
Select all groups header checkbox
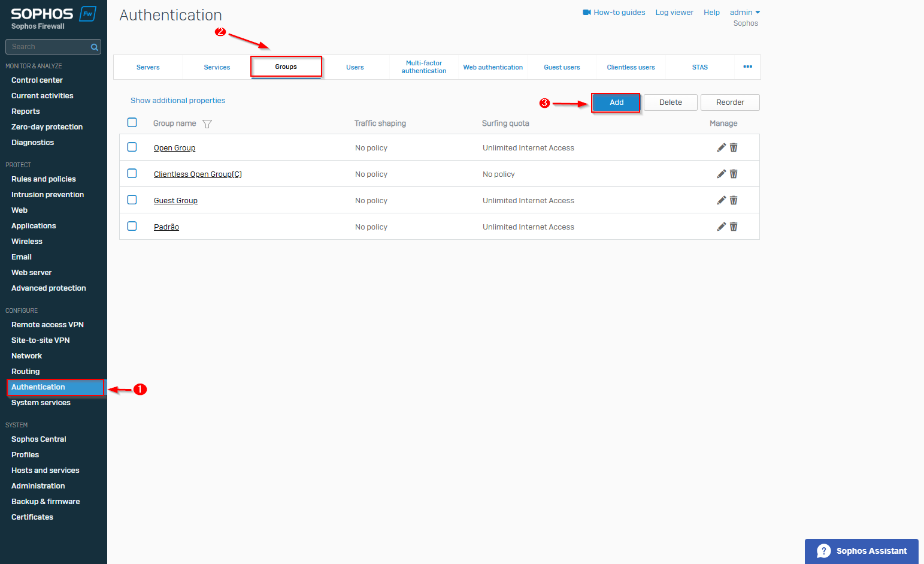(132, 122)
